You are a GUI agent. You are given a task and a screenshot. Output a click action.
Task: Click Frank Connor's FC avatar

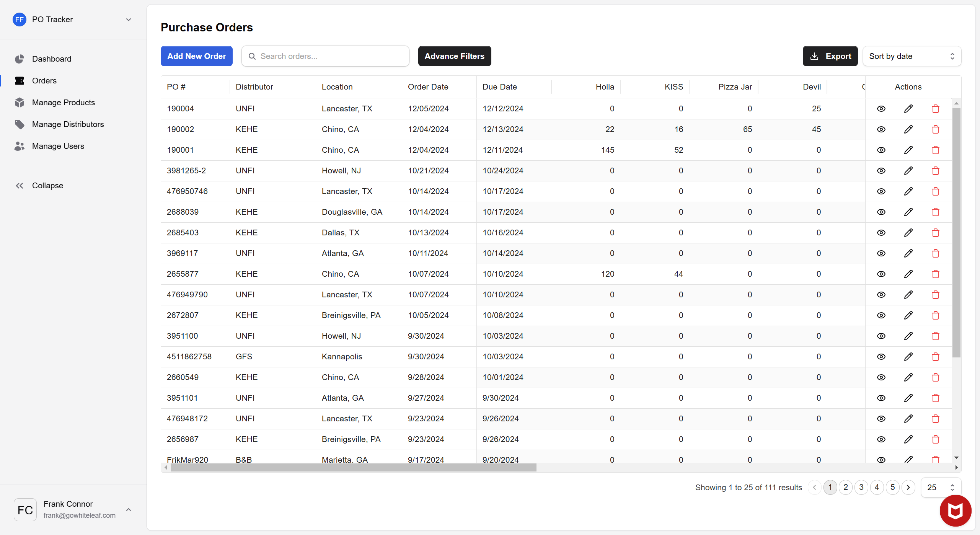pos(25,510)
